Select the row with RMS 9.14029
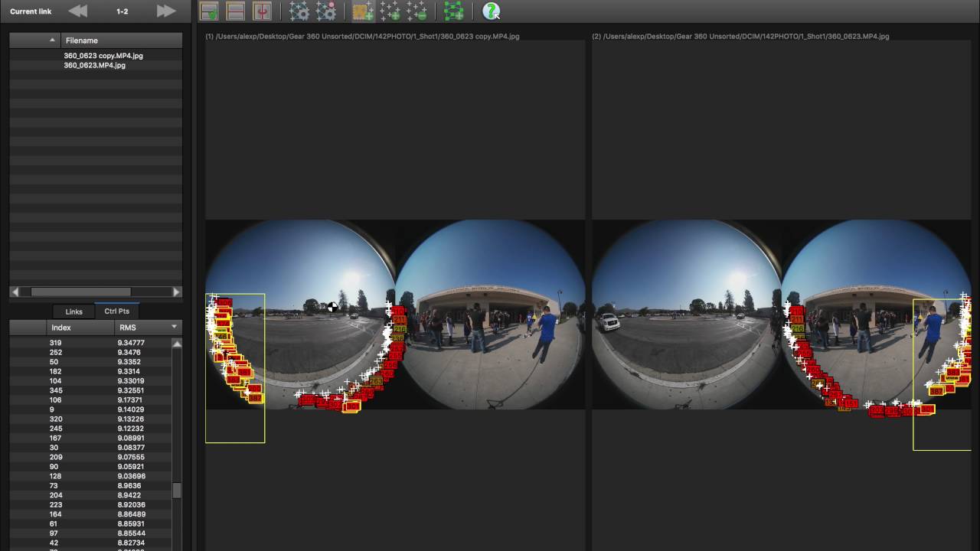Image resolution: width=980 pixels, height=551 pixels. click(90, 409)
